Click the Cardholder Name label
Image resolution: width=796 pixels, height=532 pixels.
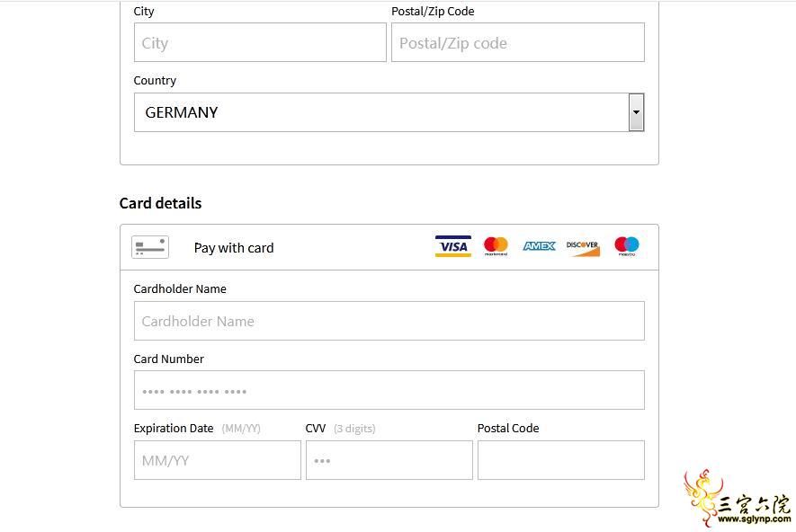tap(180, 289)
